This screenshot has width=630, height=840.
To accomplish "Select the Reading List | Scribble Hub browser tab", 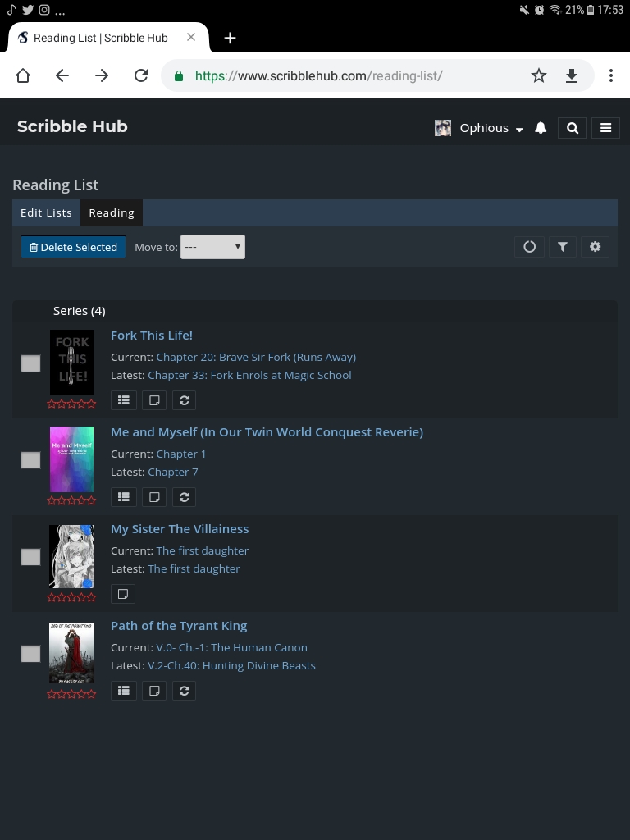I will tap(101, 38).
